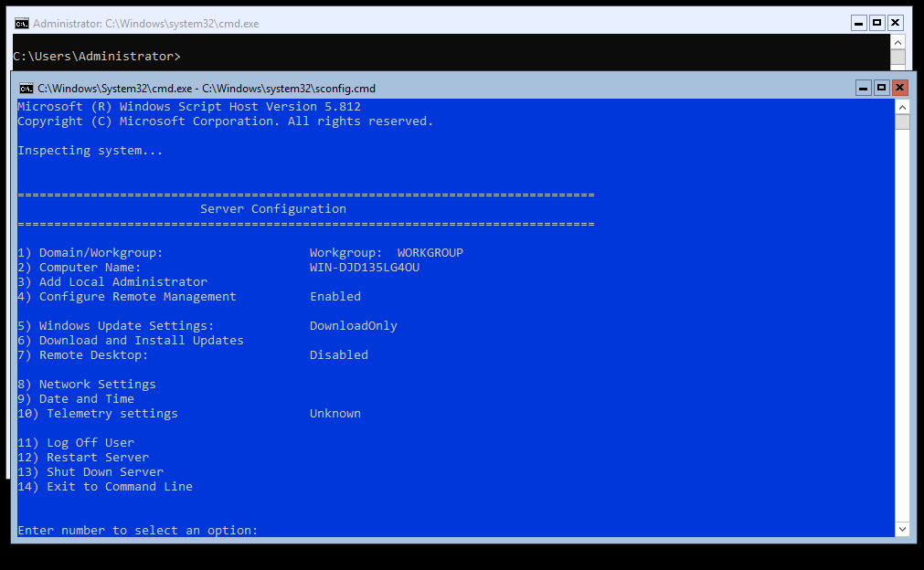Click '12) Restart Server' line
The image size is (924, 570).
(x=83, y=458)
